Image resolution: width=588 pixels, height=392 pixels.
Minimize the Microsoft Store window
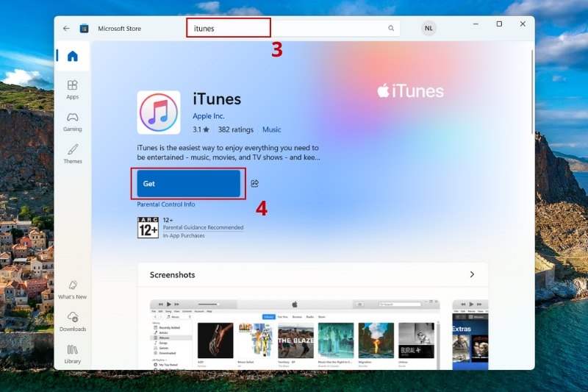(x=476, y=24)
